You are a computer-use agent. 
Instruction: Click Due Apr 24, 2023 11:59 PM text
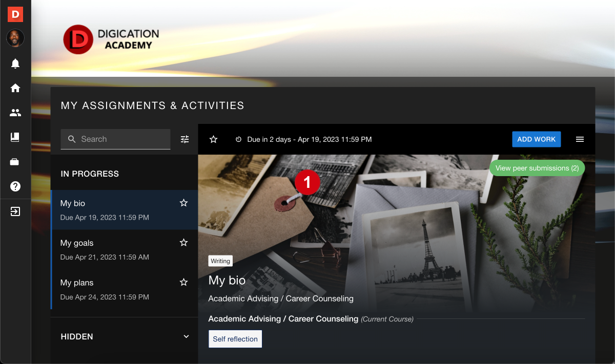point(105,297)
